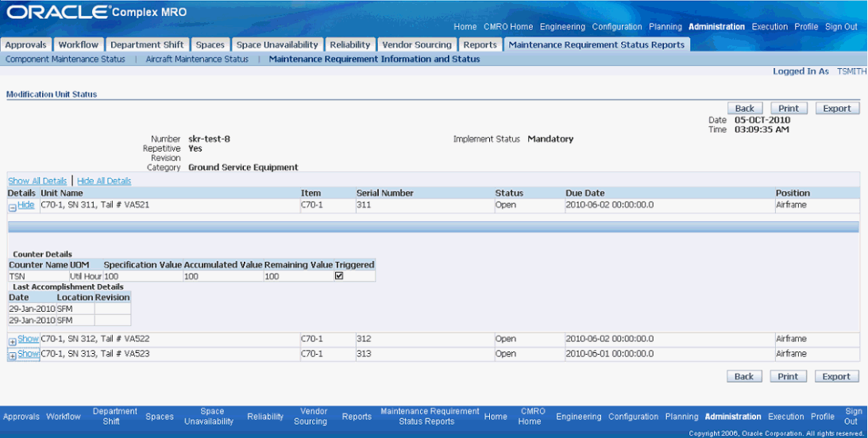Image resolution: width=868 pixels, height=438 pixels.
Task: Click the bottom Back button
Action: 744,377
